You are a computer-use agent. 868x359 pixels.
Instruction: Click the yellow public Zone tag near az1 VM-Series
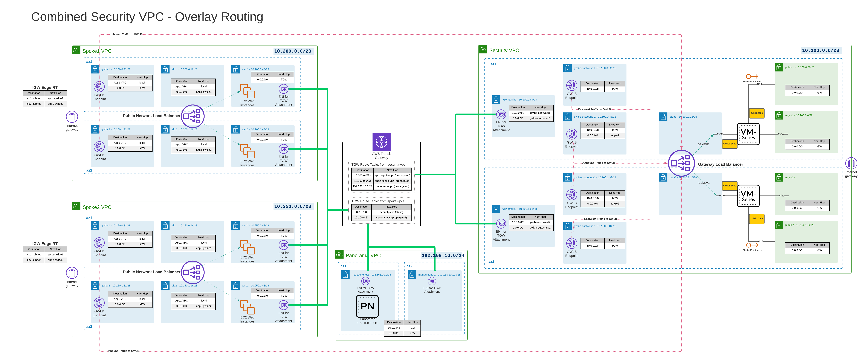coord(756,113)
